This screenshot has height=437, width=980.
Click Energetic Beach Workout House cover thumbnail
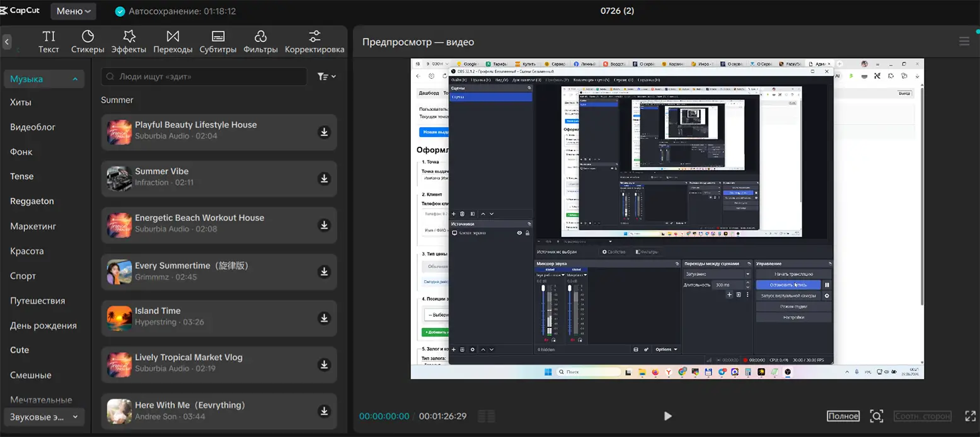(119, 225)
